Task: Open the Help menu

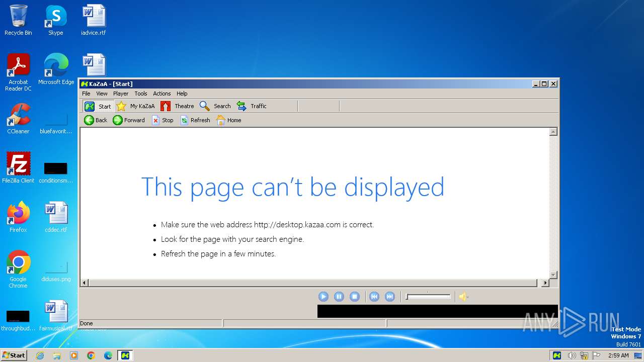Action: (x=182, y=94)
